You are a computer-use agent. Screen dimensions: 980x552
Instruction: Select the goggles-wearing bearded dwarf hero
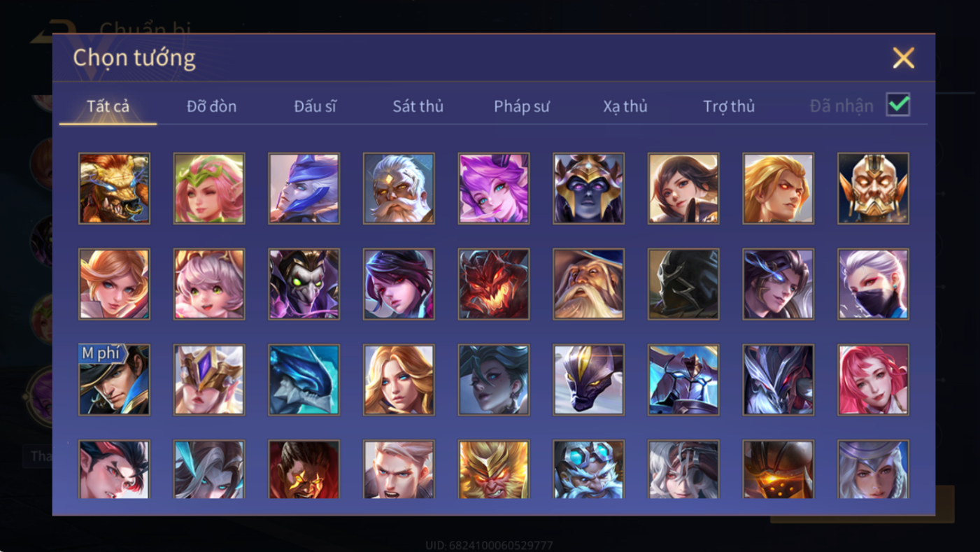tap(588, 469)
